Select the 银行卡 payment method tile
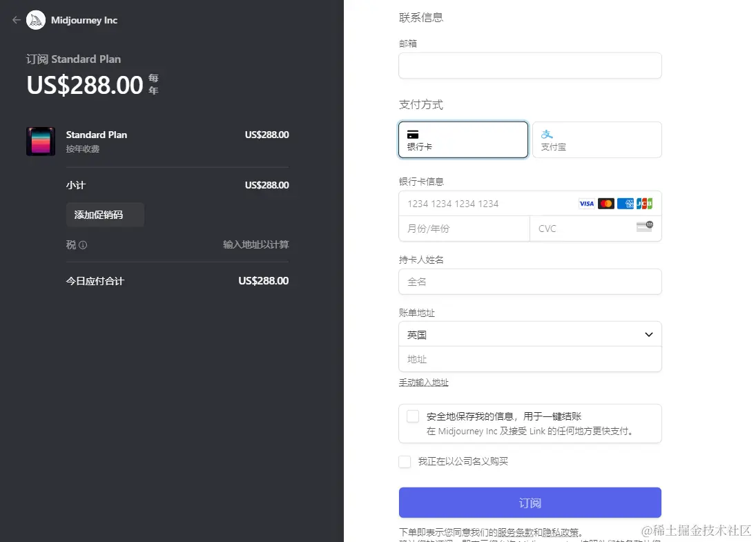The height and width of the screenshot is (542, 756). click(463, 139)
